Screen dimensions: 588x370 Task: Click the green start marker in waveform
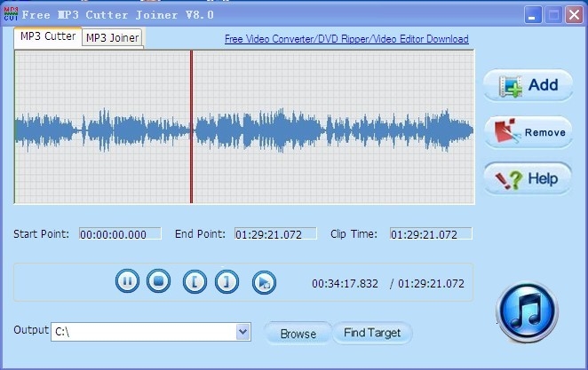pyautogui.click(x=15, y=127)
